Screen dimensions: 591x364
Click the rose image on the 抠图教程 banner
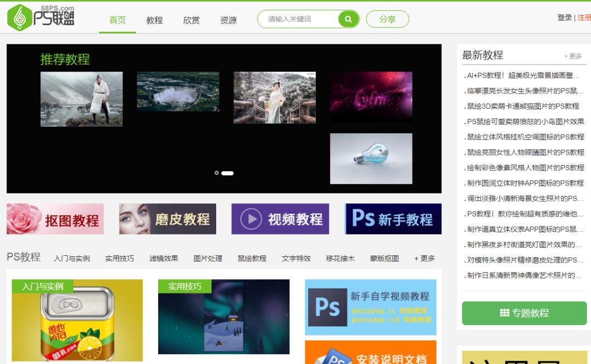[x=22, y=218]
